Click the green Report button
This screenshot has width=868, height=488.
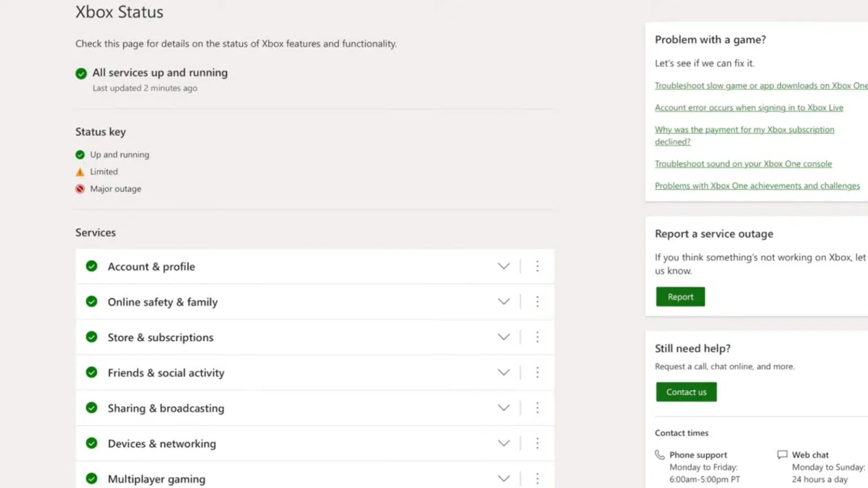point(680,297)
